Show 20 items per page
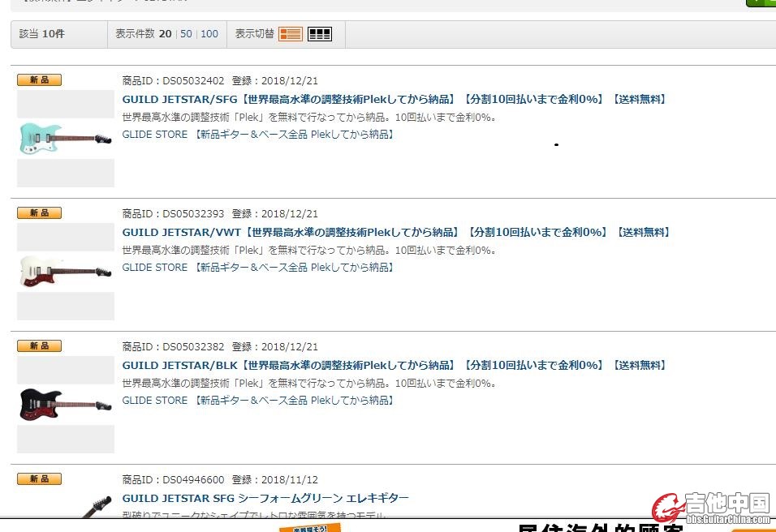Viewport: 776px width, 532px height. tap(165, 34)
